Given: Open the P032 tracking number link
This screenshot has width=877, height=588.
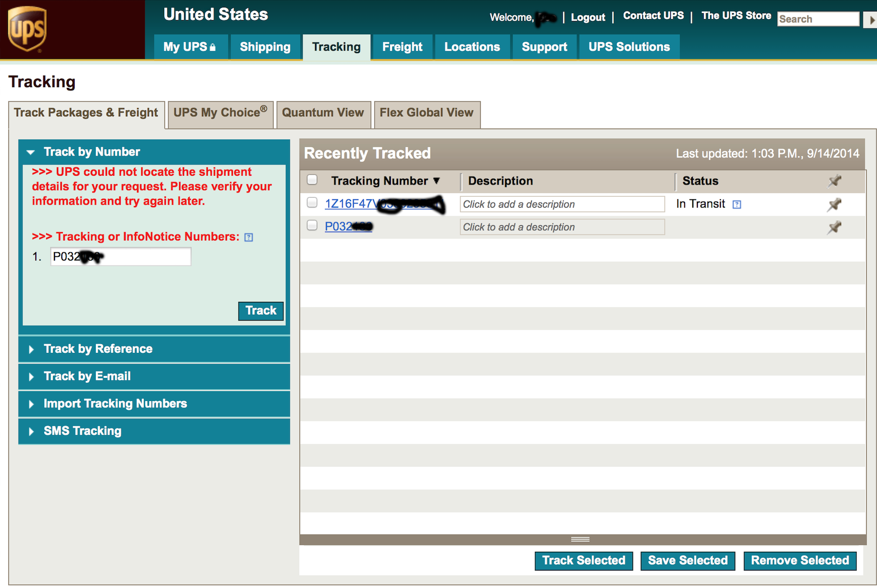Looking at the screenshot, I should click(349, 227).
